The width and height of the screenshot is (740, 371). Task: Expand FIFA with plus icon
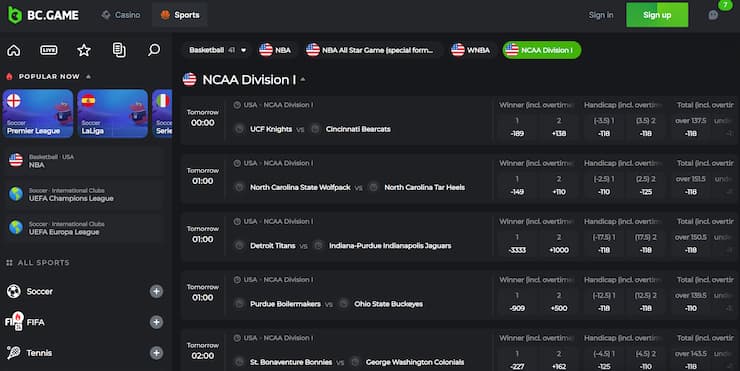pos(156,322)
